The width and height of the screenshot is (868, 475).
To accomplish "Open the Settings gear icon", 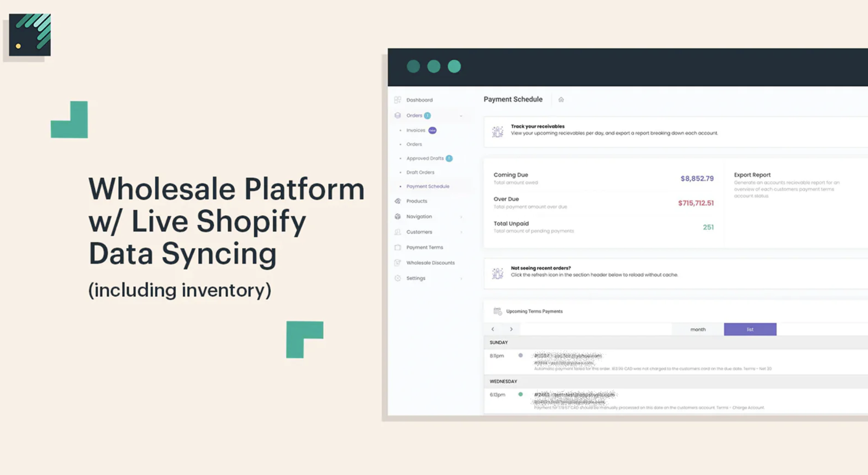I will click(x=398, y=278).
